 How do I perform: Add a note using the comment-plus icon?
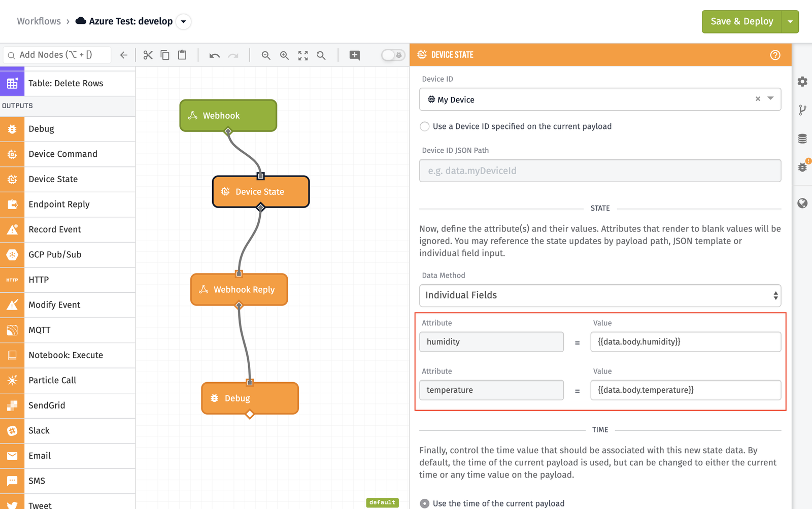354,55
